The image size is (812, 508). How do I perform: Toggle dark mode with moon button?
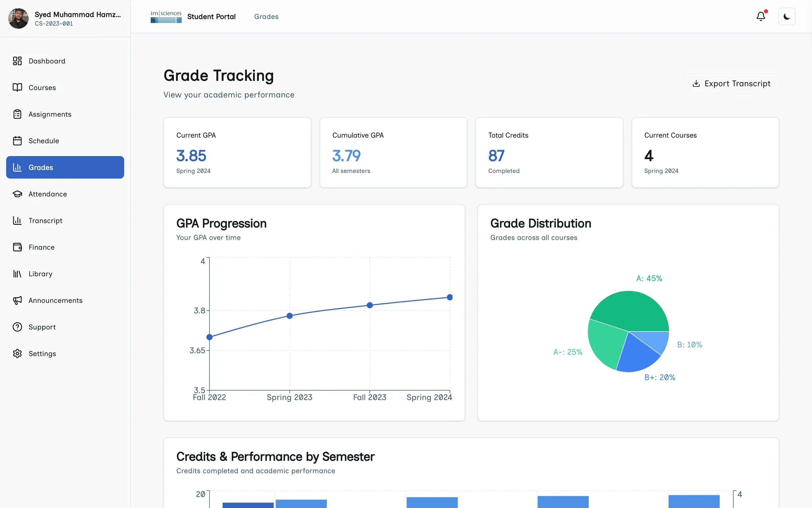pos(787,17)
